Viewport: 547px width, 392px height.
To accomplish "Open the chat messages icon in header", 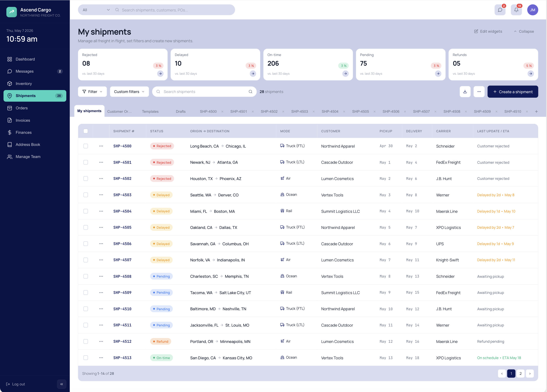I will (500, 10).
